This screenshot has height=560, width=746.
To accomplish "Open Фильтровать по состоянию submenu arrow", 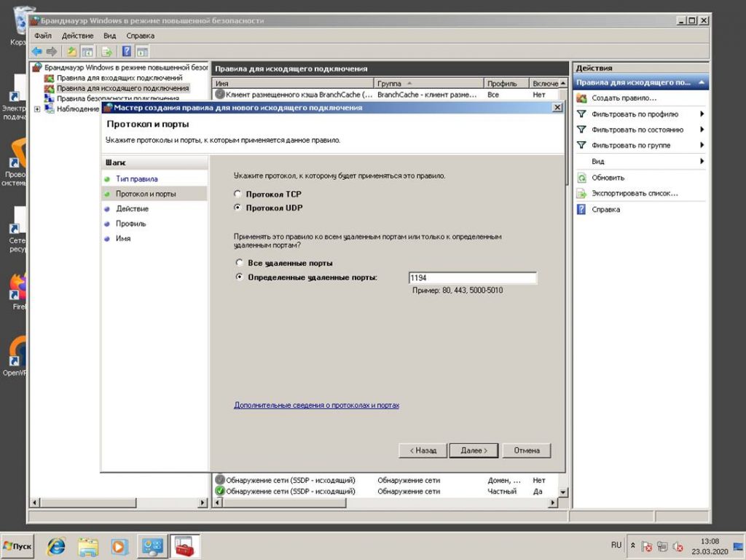I will (702, 130).
